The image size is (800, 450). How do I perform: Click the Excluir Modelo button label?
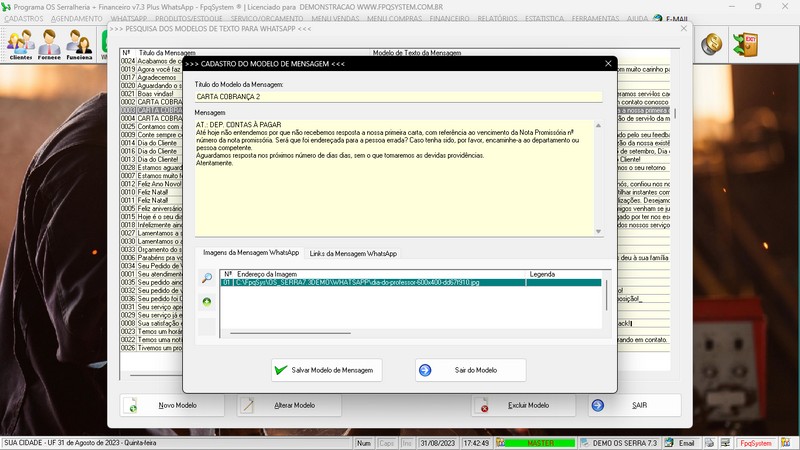tap(528, 405)
